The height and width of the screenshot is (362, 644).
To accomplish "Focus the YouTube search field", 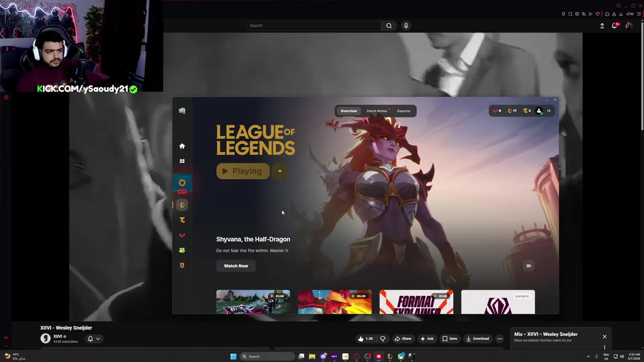I will tap(313, 26).
